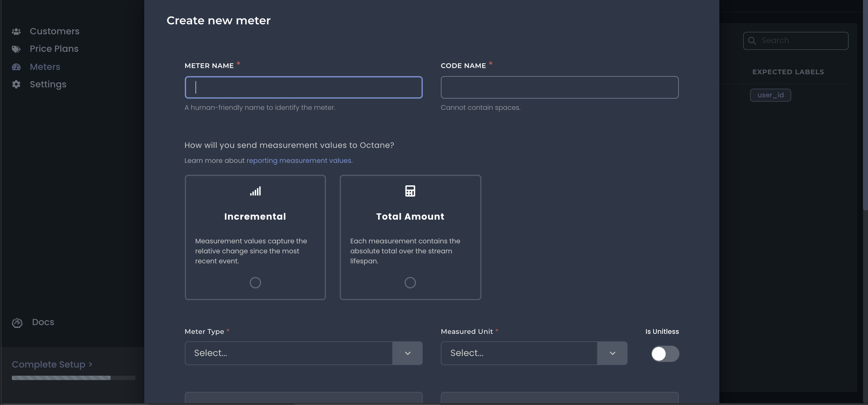Click the Create new meter heading

tap(218, 21)
